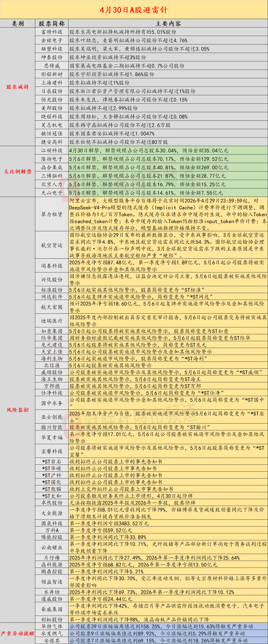Click the '航空货运' sector cell
268x644 pixels.
click(52, 245)
